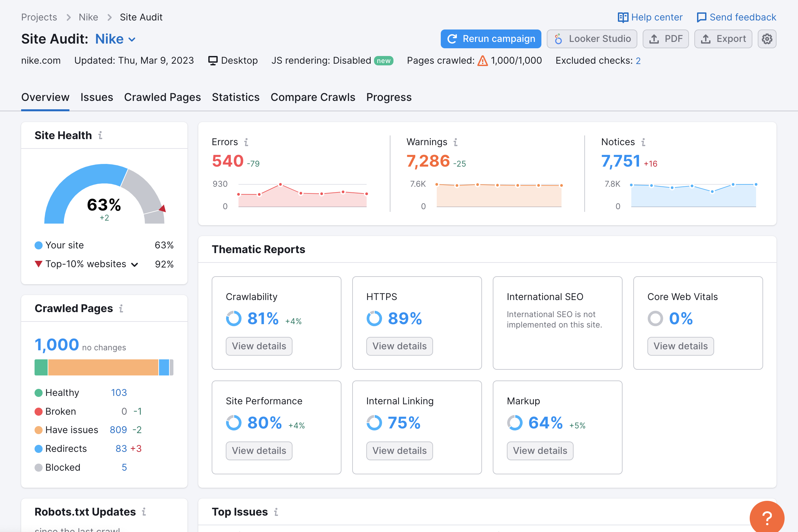This screenshot has height=532, width=798.
Task: View details for Markup
Action: (540, 451)
